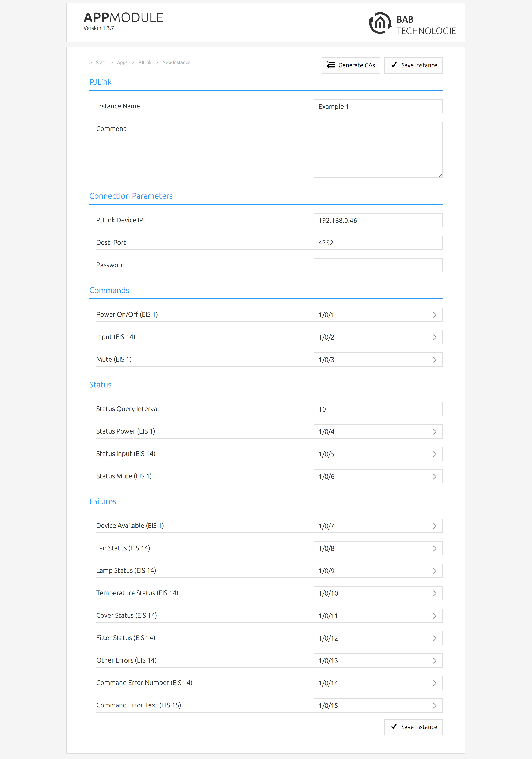
Task: Click the BAB Technologie house logo
Action: click(x=380, y=23)
